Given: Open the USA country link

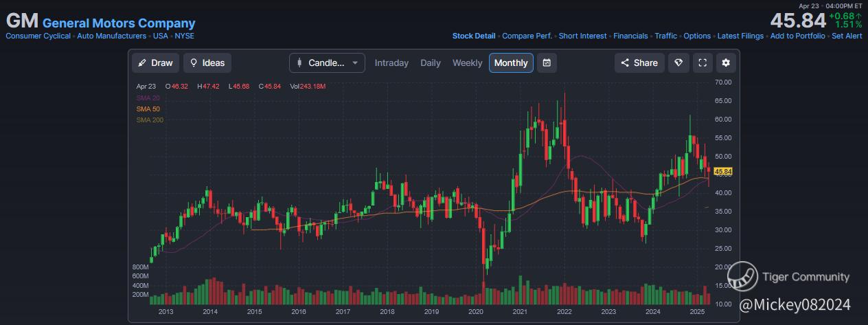Looking at the screenshot, I should (x=161, y=36).
